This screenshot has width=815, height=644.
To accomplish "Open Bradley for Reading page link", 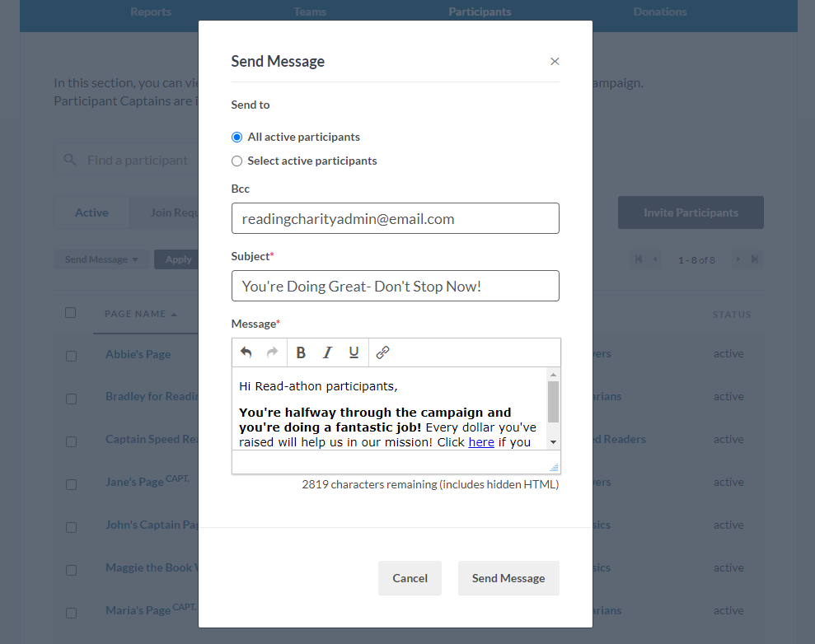I will coord(152,396).
